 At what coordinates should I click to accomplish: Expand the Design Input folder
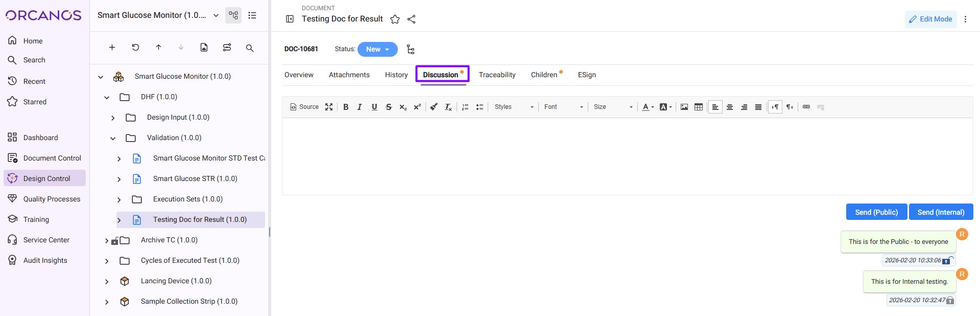pos(113,118)
